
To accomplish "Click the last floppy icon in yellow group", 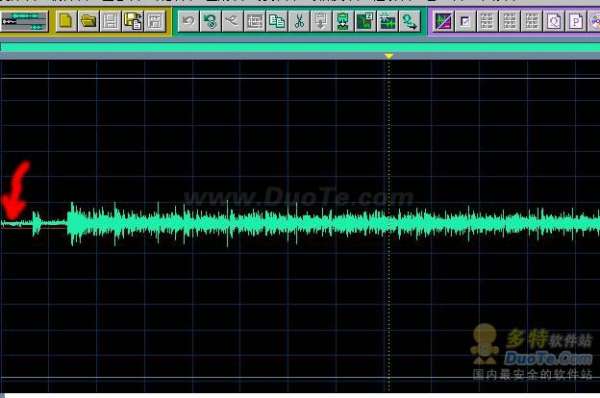I will (x=155, y=21).
